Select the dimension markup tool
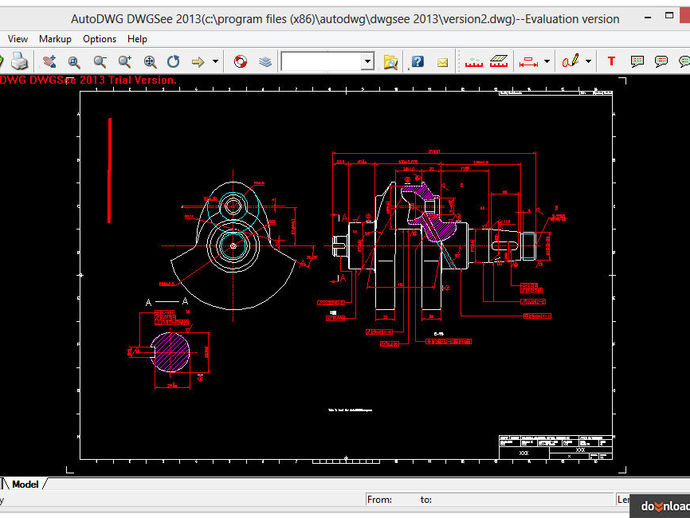The width and height of the screenshot is (690, 518). tap(528, 62)
